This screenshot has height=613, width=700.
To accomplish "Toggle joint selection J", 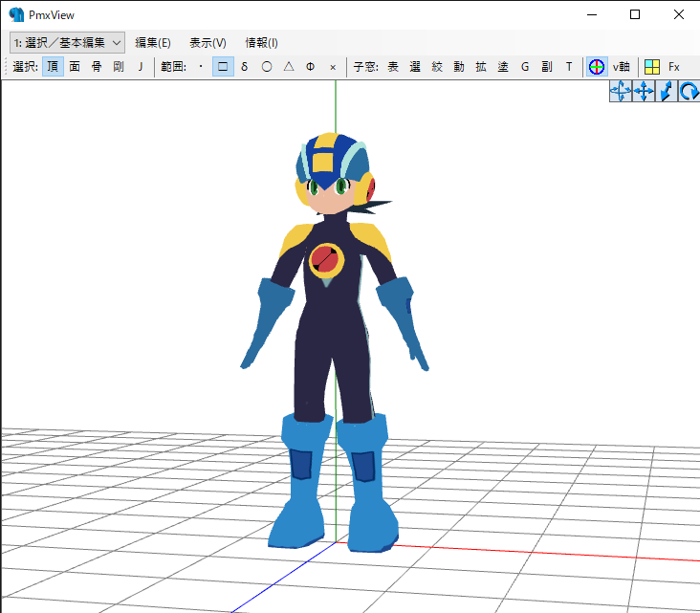I will (141, 67).
